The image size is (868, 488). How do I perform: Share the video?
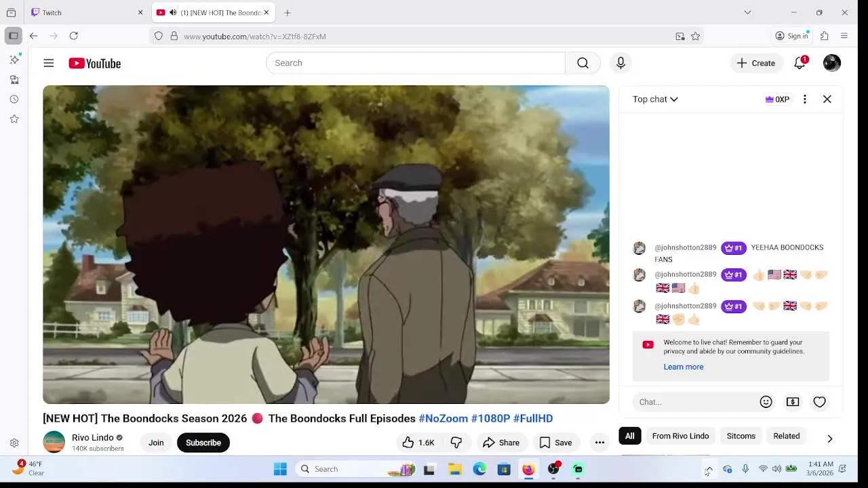coord(500,443)
